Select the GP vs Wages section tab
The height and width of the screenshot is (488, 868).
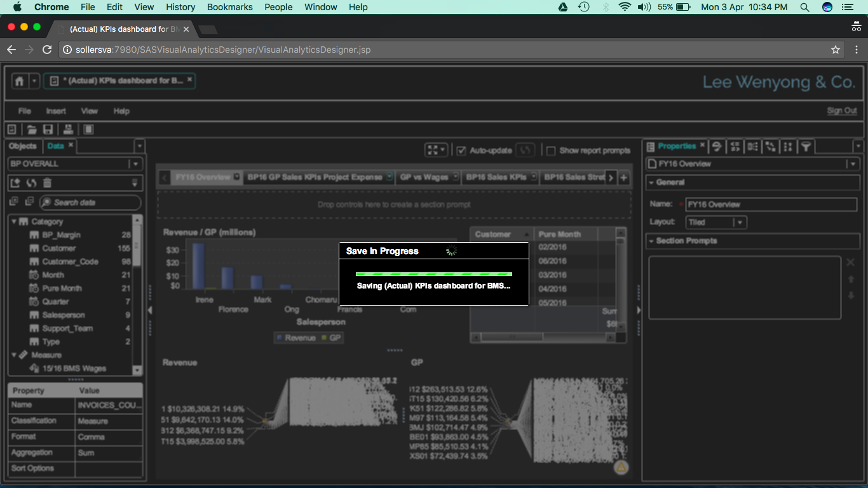(x=424, y=177)
